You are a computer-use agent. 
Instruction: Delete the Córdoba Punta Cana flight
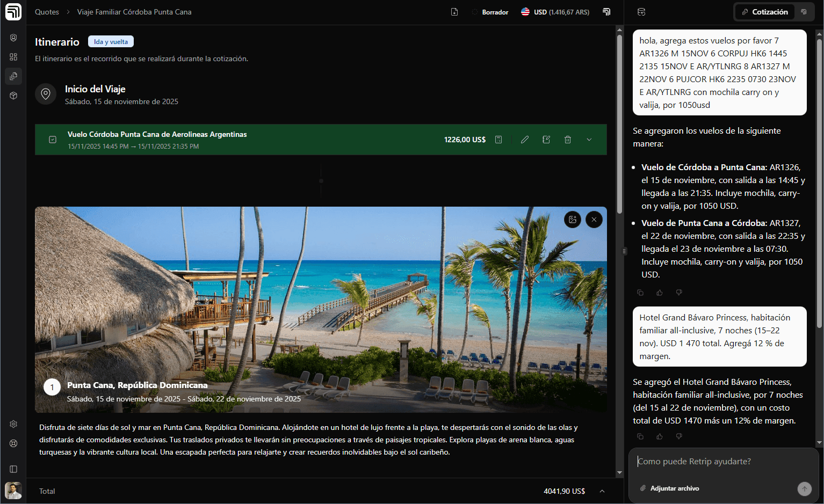coord(567,140)
